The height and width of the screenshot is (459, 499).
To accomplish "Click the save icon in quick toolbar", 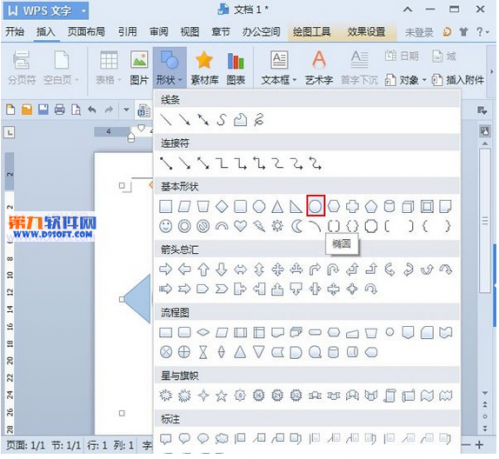I will [43, 110].
